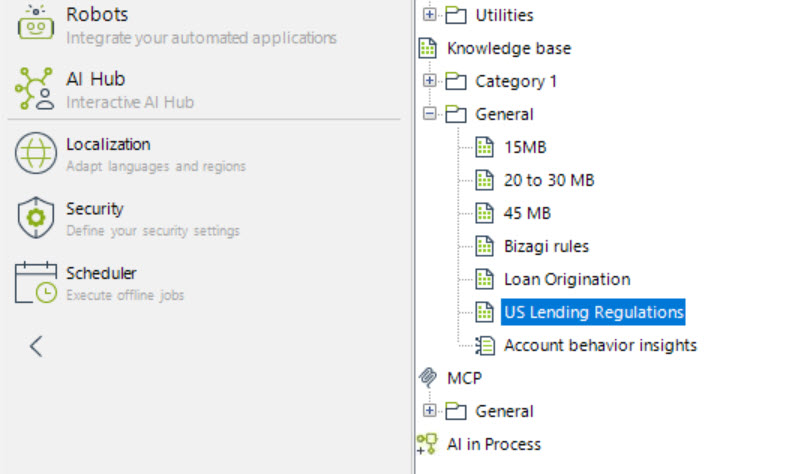Click the MCP paperclip icon

(428, 377)
